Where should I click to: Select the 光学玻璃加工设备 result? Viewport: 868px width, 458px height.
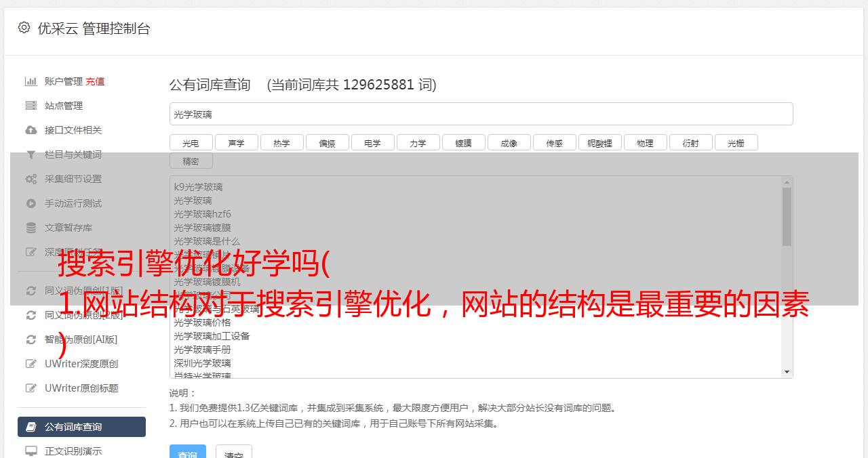212,336
